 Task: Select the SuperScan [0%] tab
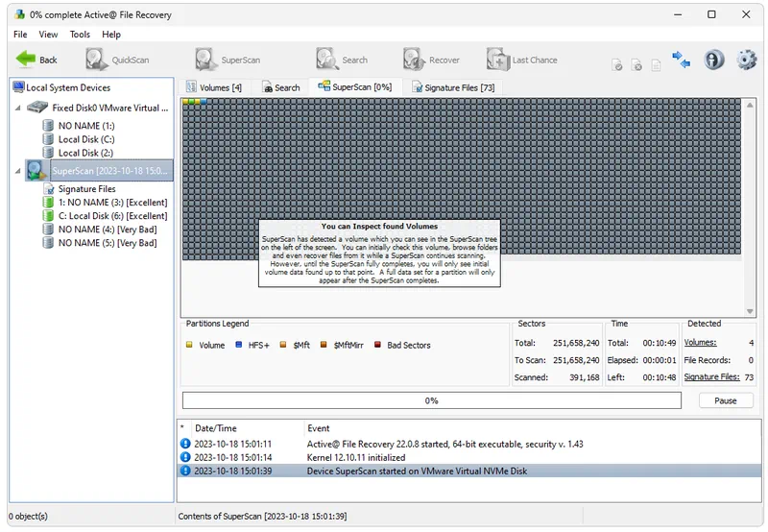tap(355, 86)
